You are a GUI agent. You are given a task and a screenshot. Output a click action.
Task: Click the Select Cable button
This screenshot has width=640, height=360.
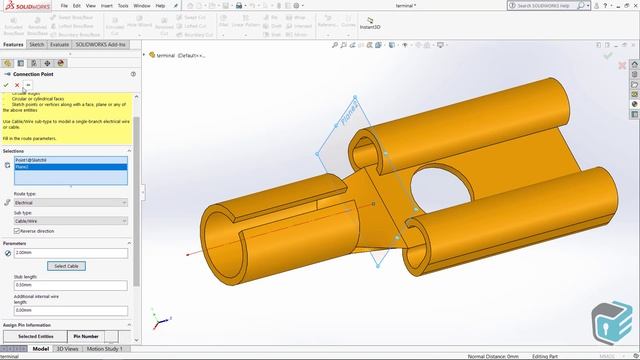[x=66, y=266]
